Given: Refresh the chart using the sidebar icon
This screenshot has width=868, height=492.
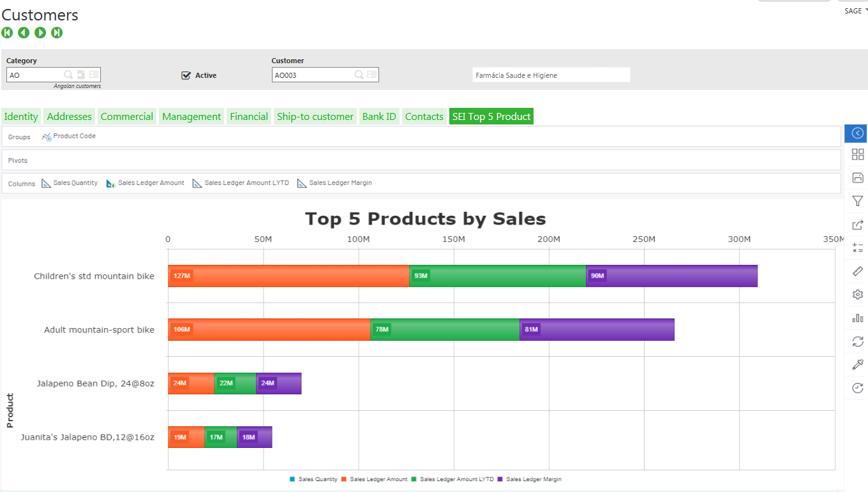Looking at the screenshot, I should (858, 341).
